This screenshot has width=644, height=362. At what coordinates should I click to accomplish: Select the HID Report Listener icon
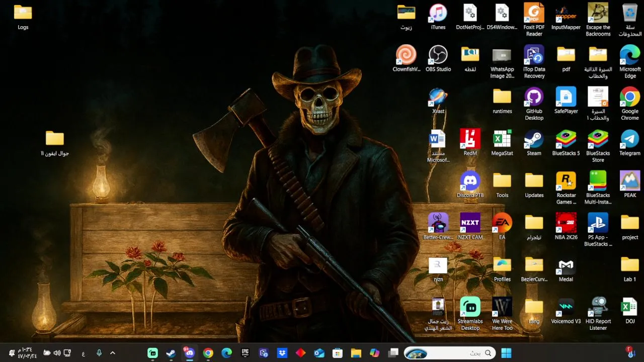(x=598, y=314)
